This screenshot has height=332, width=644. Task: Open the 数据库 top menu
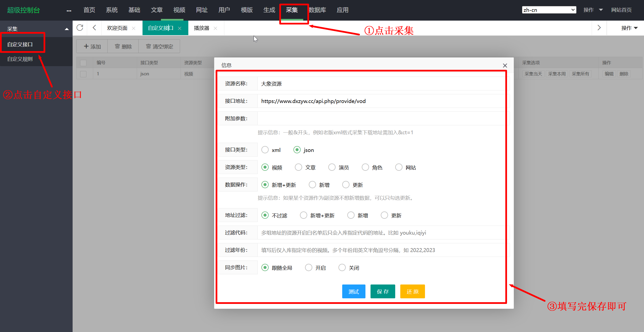317,10
